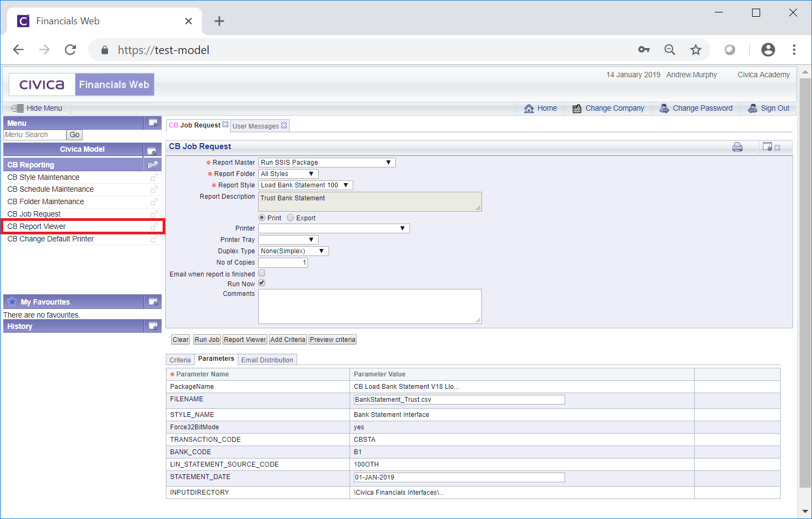Image resolution: width=812 pixels, height=519 pixels.
Task: Bookmark this page with the star icon
Action: pyautogui.click(x=696, y=50)
